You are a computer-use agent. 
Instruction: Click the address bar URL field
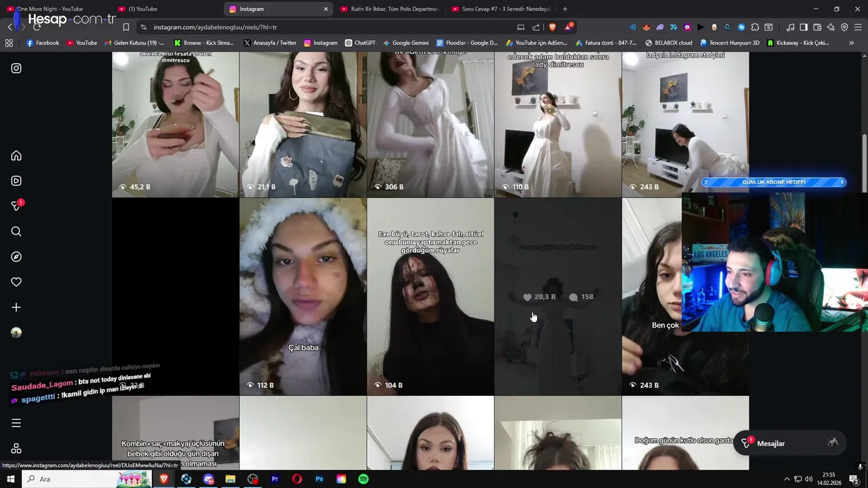coord(325,27)
